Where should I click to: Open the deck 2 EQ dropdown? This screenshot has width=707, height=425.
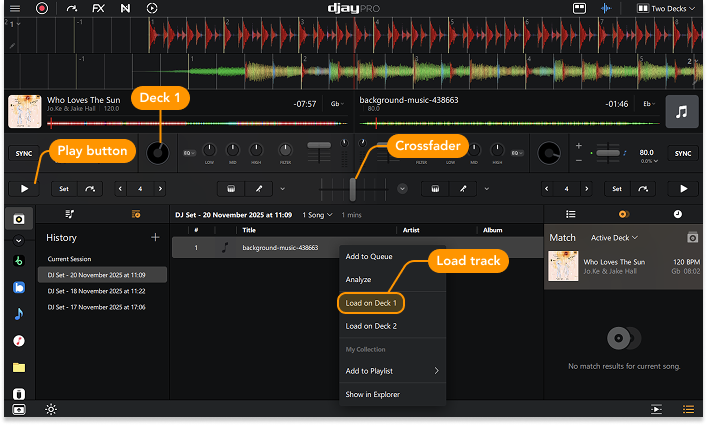[517, 153]
